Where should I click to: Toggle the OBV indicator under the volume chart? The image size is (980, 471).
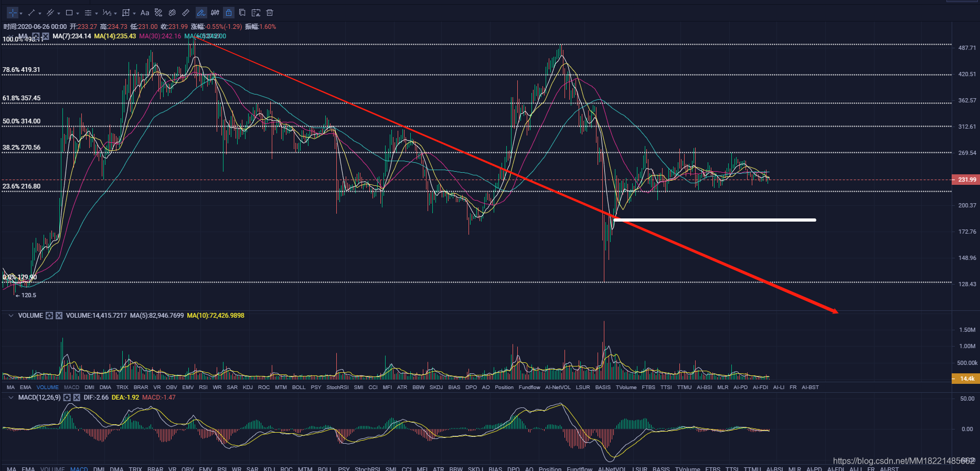pyautogui.click(x=172, y=388)
